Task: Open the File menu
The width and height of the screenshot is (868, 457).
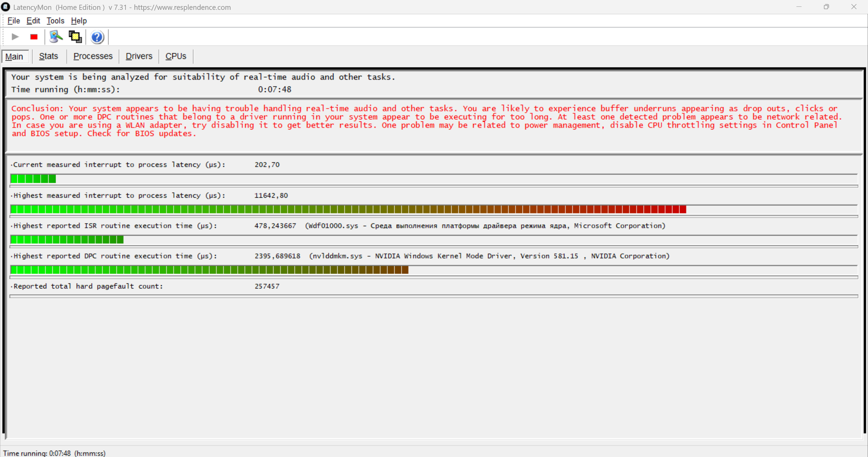Action: click(x=14, y=21)
